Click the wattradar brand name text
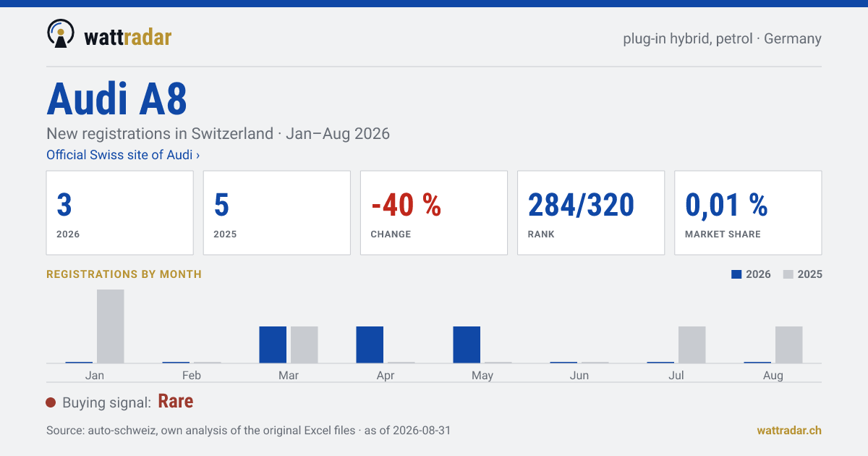The width and height of the screenshot is (868, 456). tap(128, 36)
